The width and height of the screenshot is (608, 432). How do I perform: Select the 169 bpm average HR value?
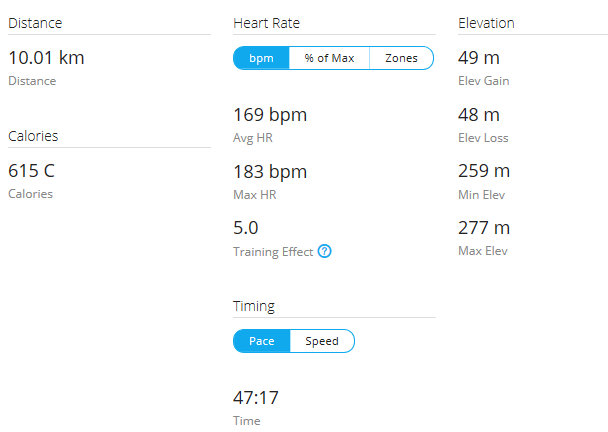click(x=270, y=115)
